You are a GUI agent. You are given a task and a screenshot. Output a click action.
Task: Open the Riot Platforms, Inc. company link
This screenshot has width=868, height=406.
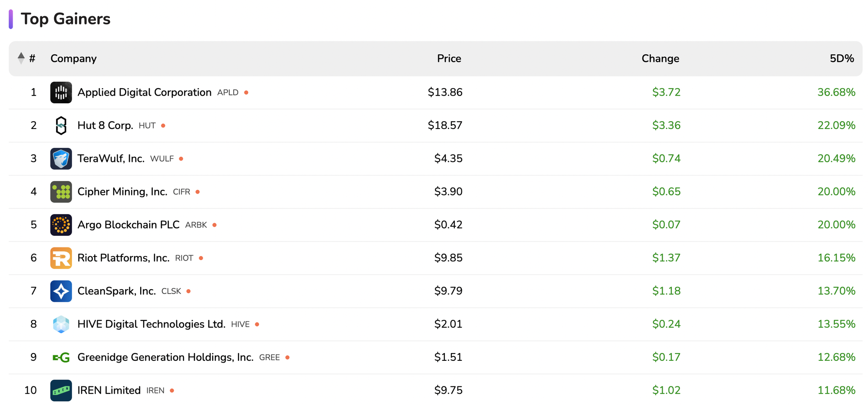[123, 258]
